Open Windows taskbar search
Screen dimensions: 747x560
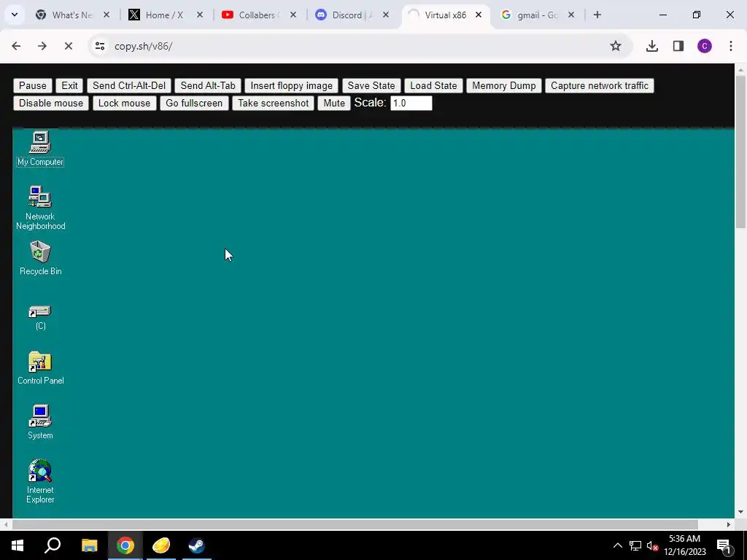(53, 545)
